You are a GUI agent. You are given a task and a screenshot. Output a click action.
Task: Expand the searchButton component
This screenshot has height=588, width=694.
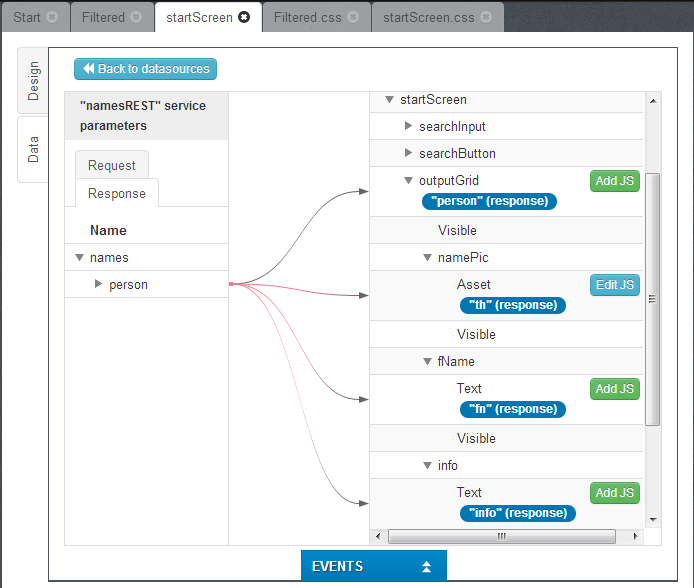pyautogui.click(x=408, y=154)
